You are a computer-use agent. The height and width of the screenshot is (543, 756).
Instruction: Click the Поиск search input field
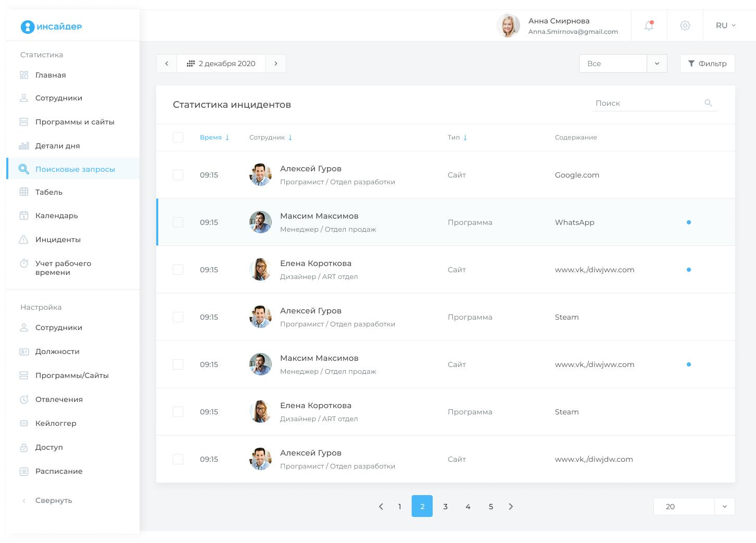646,103
